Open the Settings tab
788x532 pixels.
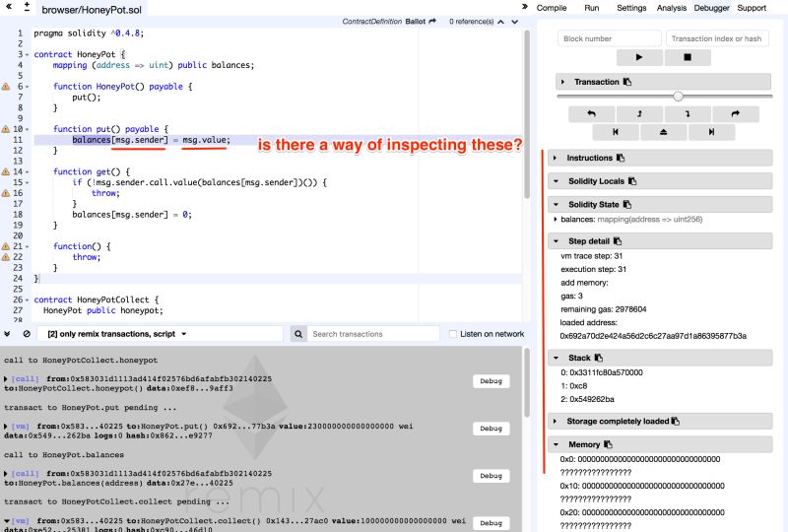click(x=631, y=8)
